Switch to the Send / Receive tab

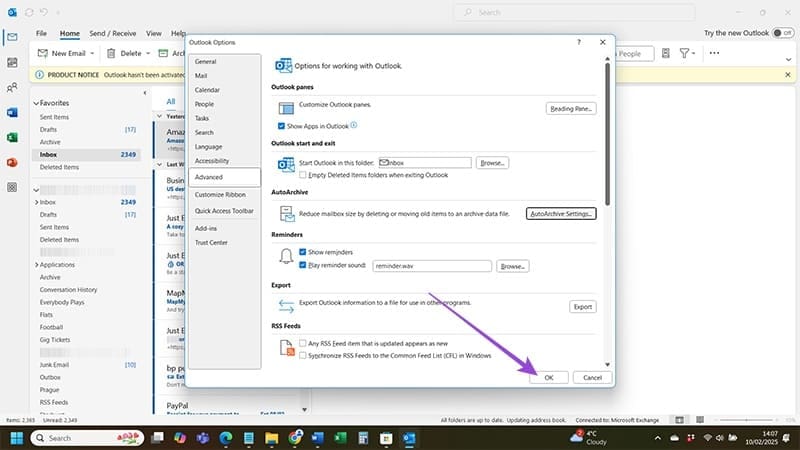tap(113, 33)
